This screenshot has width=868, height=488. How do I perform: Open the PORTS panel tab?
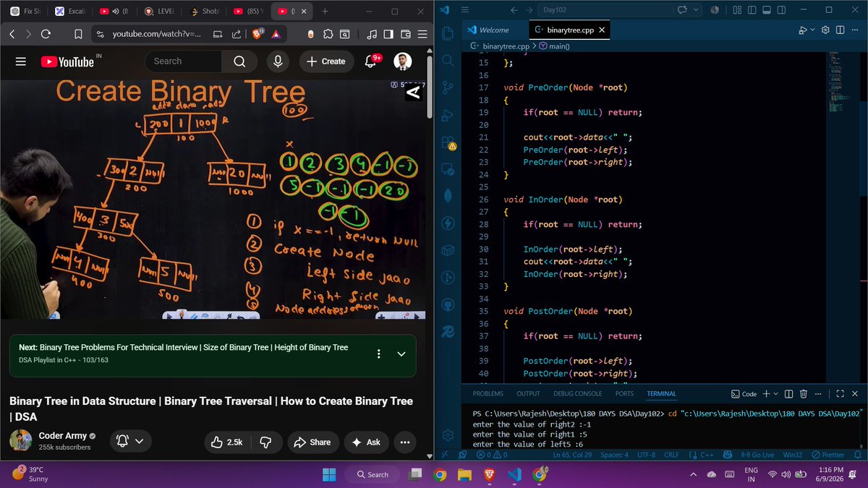624,394
